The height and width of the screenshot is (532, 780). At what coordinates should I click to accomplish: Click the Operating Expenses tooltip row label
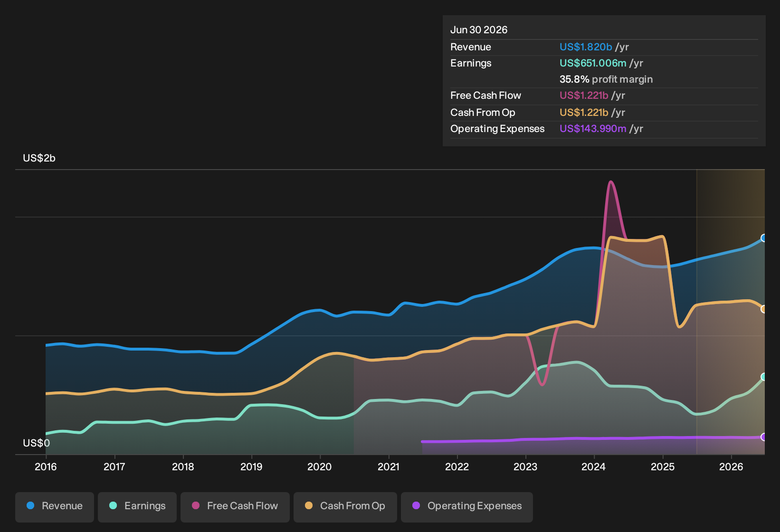click(x=497, y=129)
